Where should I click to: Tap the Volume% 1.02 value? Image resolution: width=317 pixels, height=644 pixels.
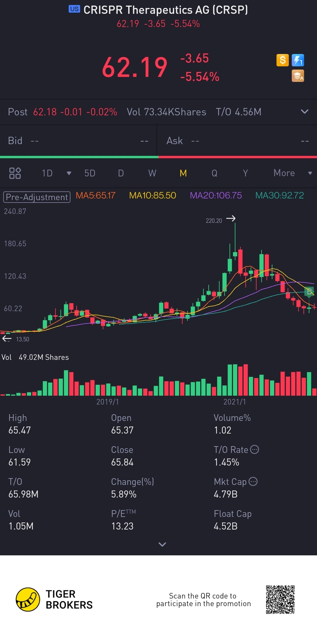pos(223,430)
